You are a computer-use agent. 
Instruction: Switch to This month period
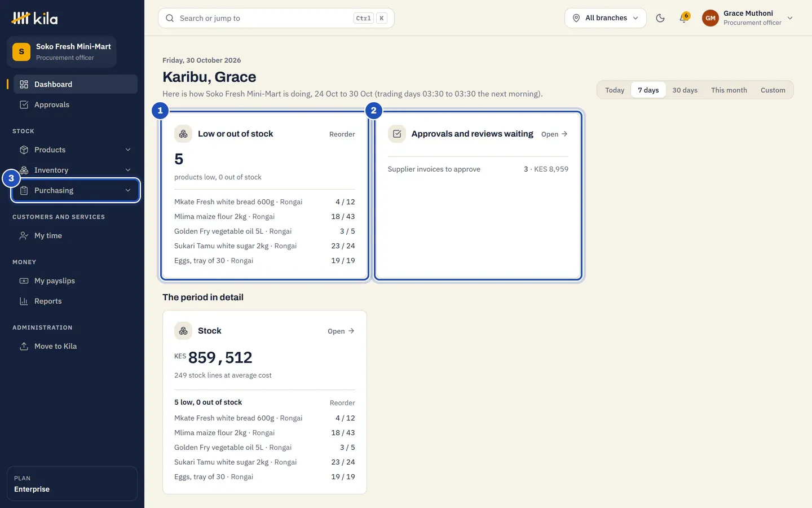(x=729, y=90)
